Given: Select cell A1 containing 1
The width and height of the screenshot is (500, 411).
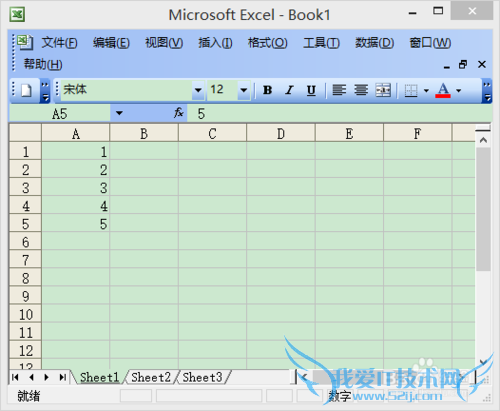Looking at the screenshot, I should (76, 152).
